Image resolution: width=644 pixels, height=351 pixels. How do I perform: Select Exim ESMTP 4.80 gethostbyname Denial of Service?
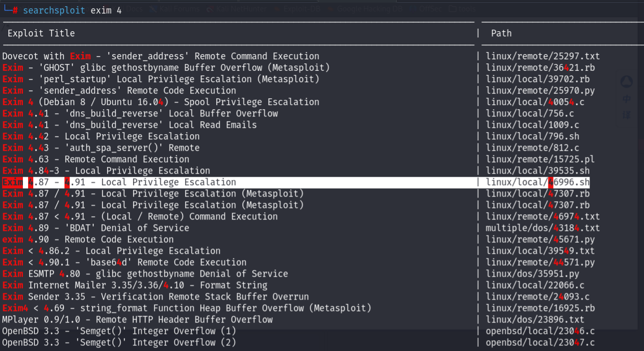coord(145,274)
